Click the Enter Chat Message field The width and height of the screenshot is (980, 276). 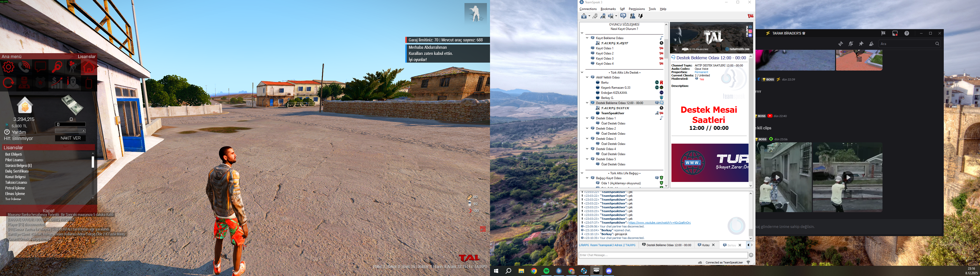pos(663,255)
